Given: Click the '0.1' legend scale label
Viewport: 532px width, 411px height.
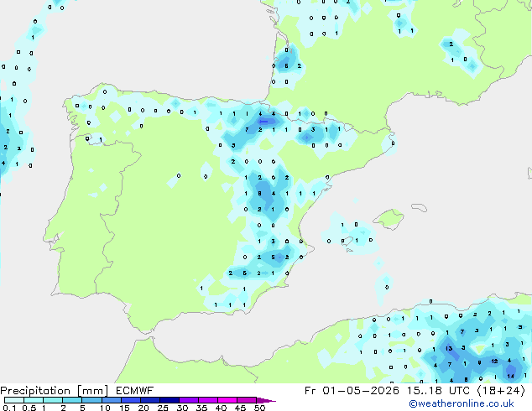Looking at the screenshot, I should coord(9,408).
